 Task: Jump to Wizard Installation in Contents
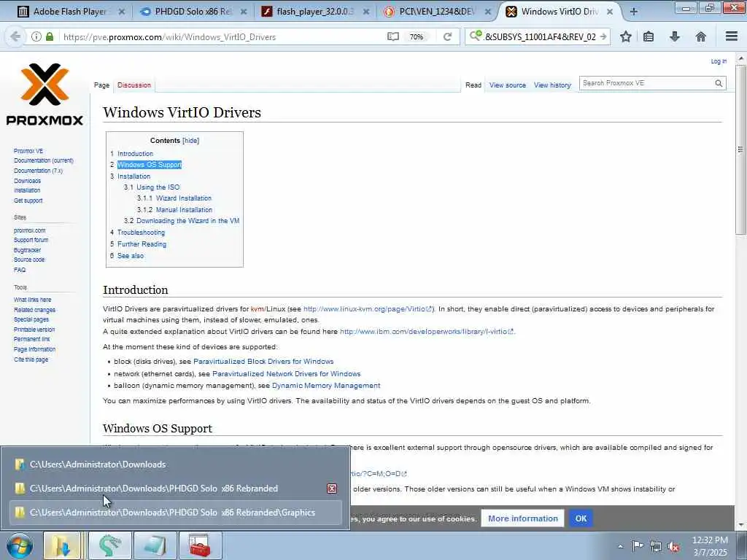[x=183, y=198]
